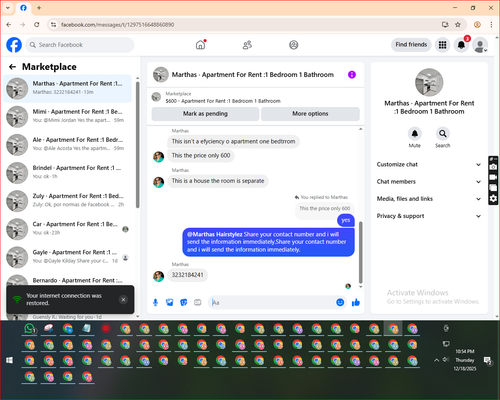Record a voice clip with microphone icon
Image resolution: width=500 pixels, height=400 pixels.
[x=155, y=302]
